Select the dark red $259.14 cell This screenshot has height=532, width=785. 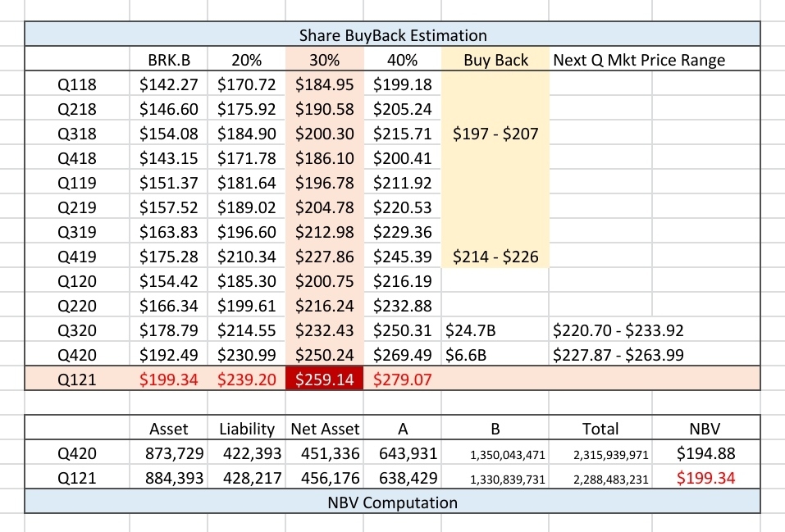(x=323, y=380)
